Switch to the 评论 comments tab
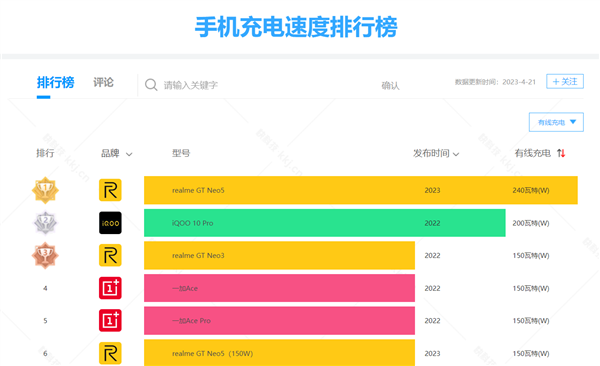The height and width of the screenshot is (366, 600). [x=103, y=82]
